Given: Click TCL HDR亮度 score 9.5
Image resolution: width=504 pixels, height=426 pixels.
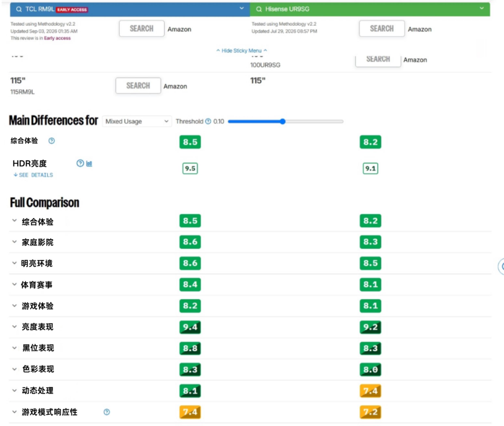Looking at the screenshot, I should click(190, 168).
